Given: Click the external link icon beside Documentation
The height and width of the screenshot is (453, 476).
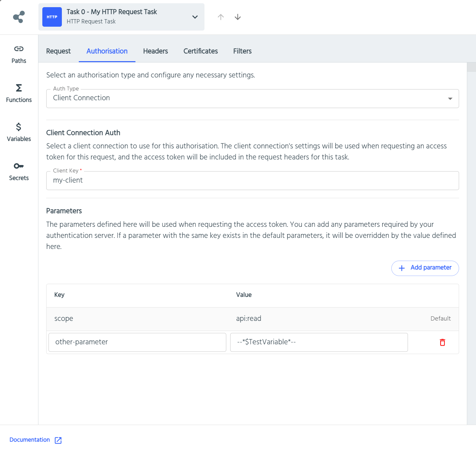Looking at the screenshot, I should 58,440.
